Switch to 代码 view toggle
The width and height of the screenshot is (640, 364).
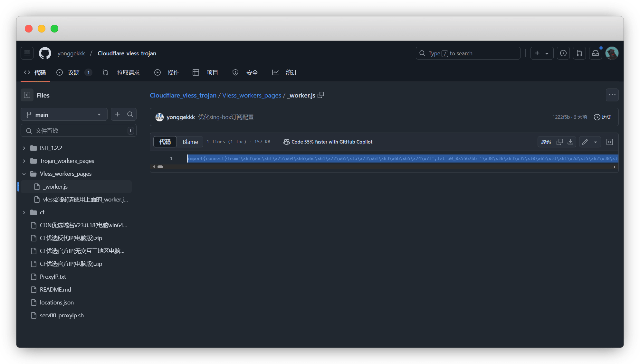tap(165, 142)
